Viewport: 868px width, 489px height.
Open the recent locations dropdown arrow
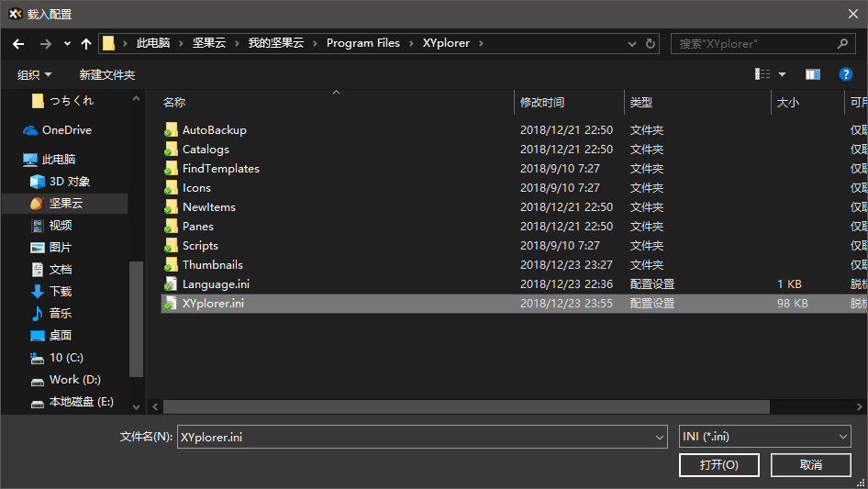point(67,43)
